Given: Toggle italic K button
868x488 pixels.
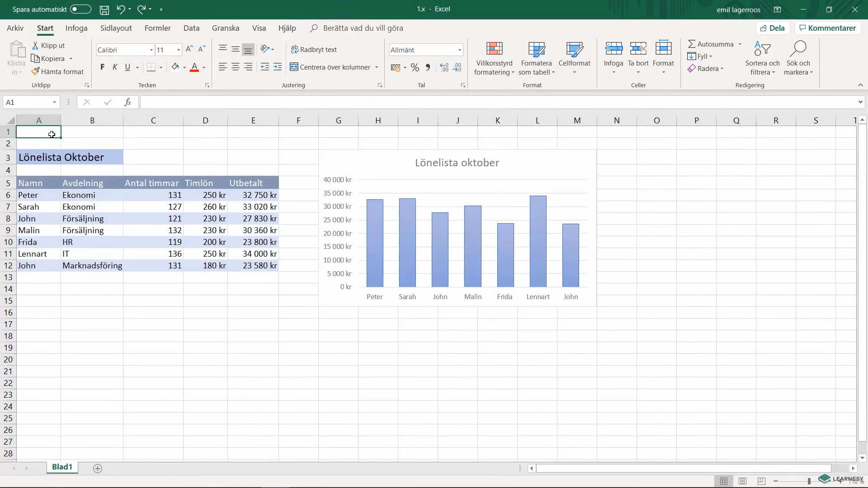Looking at the screenshot, I should tap(115, 67).
